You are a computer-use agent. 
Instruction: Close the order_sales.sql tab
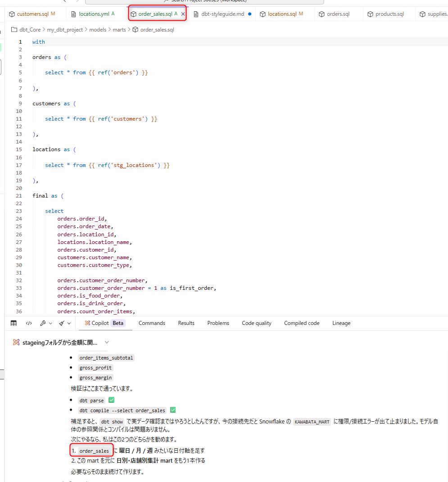(183, 14)
